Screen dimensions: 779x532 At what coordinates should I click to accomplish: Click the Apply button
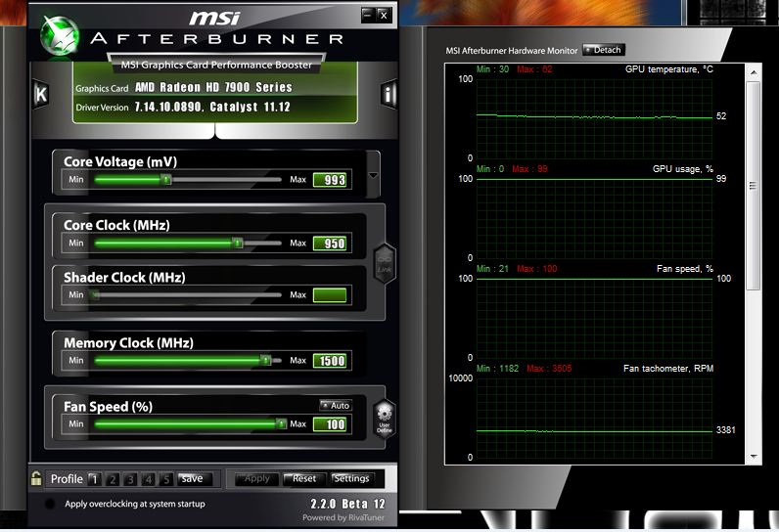coord(255,478)
